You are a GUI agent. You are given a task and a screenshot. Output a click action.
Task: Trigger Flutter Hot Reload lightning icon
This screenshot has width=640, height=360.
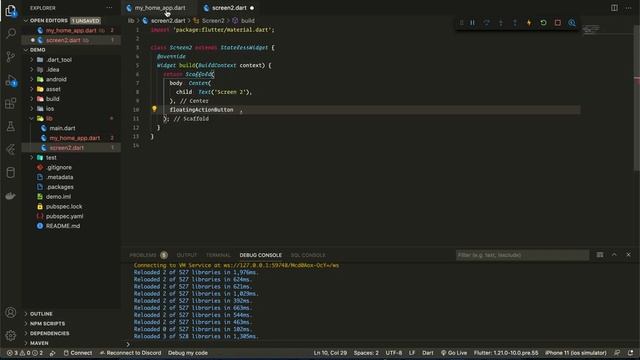tap(529, 23)
